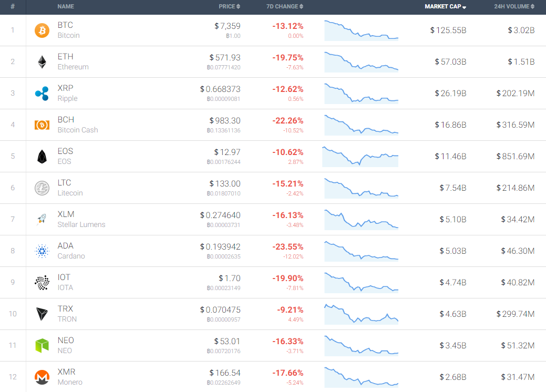Click the -9.21% change value
Viewport: 546px width, 392px height.
click(x=290, y=310)
